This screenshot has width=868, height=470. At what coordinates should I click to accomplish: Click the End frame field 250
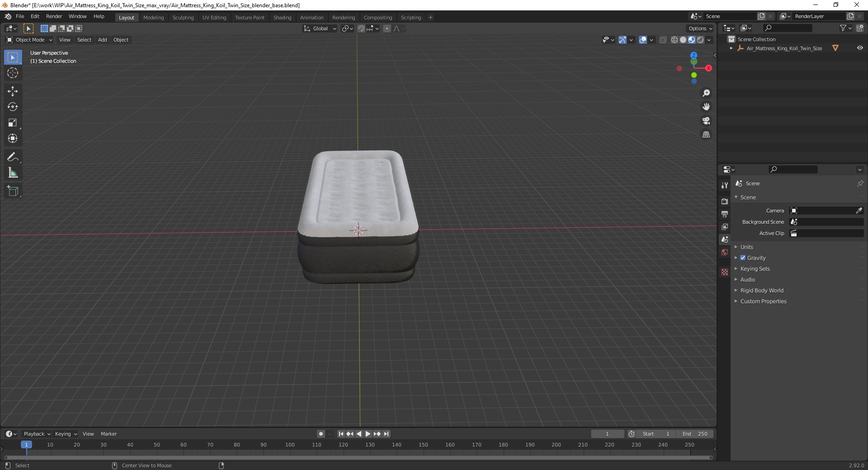[695, 434]
